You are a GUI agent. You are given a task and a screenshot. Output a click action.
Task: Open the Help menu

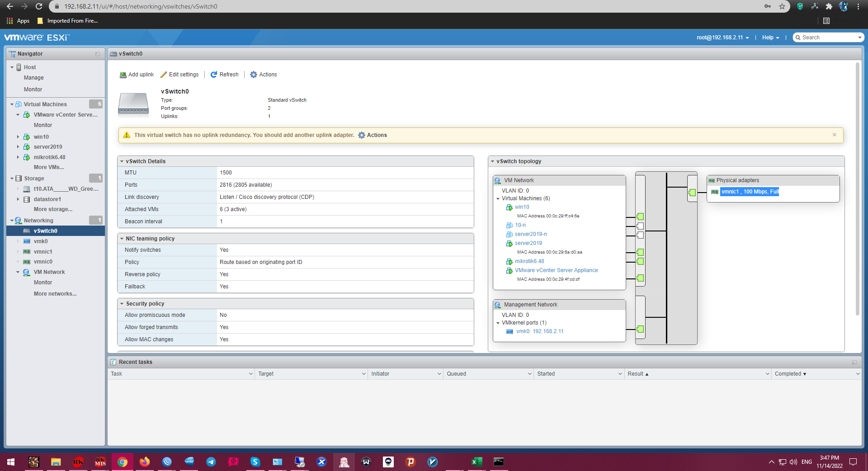(770, 38)
